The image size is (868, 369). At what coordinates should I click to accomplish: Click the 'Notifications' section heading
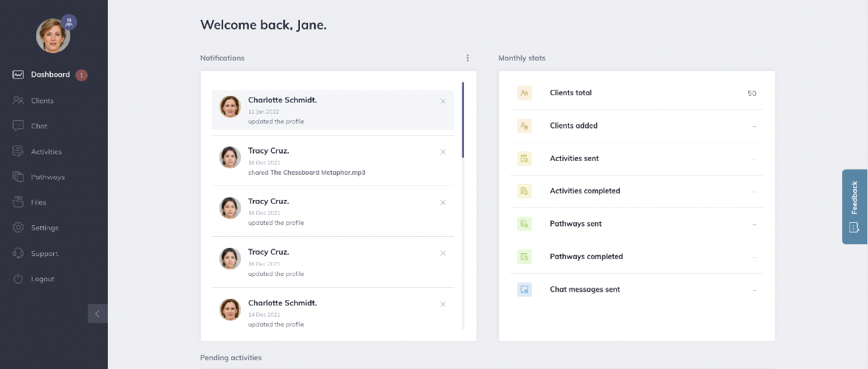222,58
